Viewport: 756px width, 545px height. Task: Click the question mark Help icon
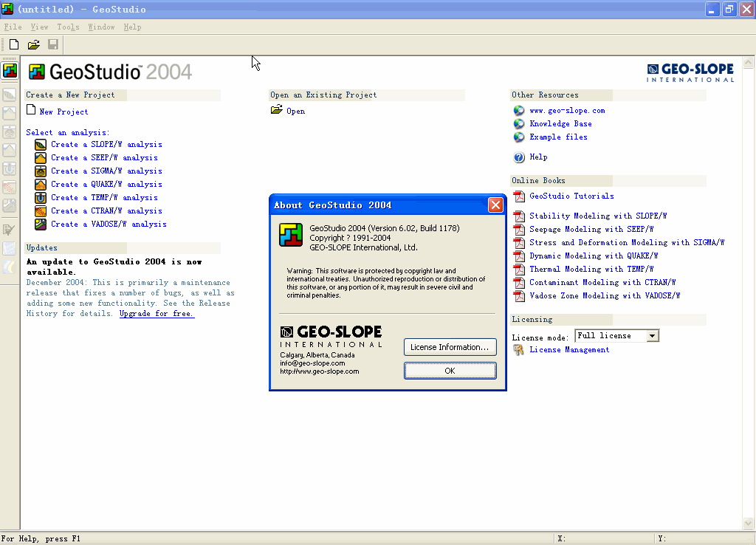point(519,157)
